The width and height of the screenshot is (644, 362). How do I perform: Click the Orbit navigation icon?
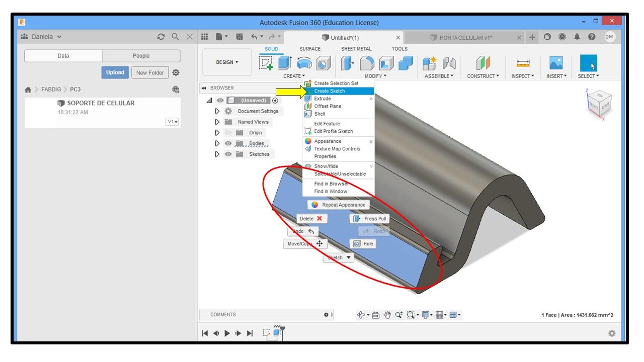coord(361,315)
